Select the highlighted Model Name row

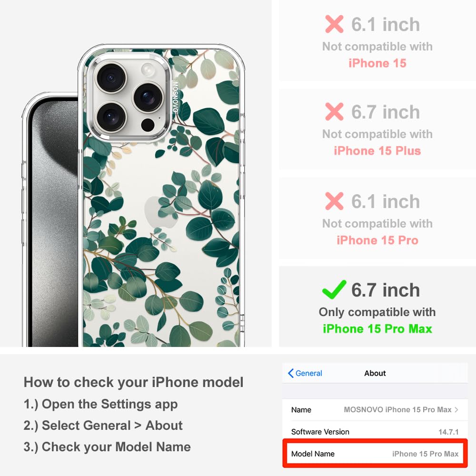point(375,454)
